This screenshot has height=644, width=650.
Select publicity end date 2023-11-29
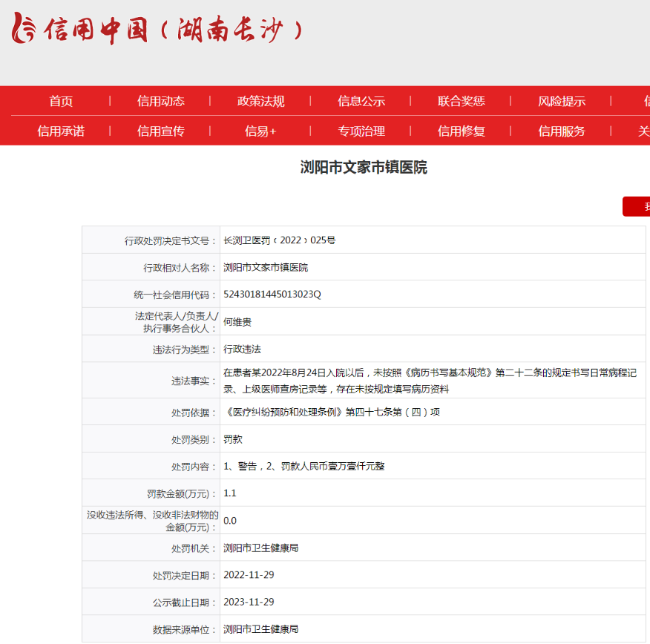tap(249, 602)
